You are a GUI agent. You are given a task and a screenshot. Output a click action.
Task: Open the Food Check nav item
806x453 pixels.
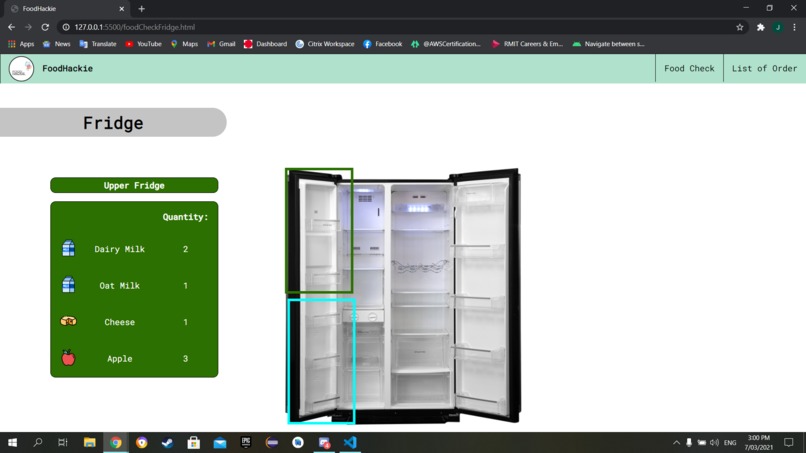click(689, 68)
